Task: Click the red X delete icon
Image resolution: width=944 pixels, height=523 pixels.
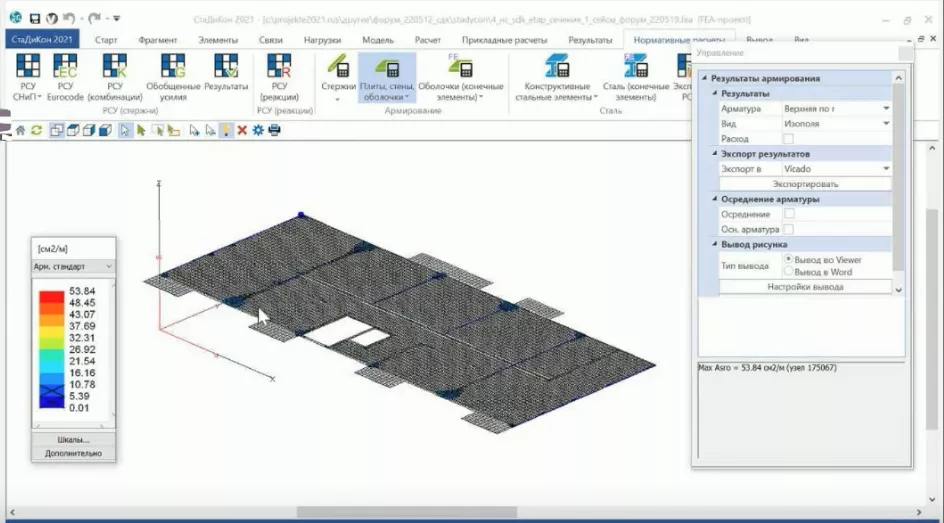Action: pyautogui.click(x=242, y=130)
